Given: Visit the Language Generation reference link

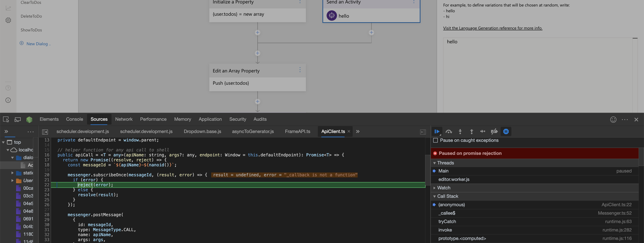Looking at the screenshot, I should click(493, 28).
